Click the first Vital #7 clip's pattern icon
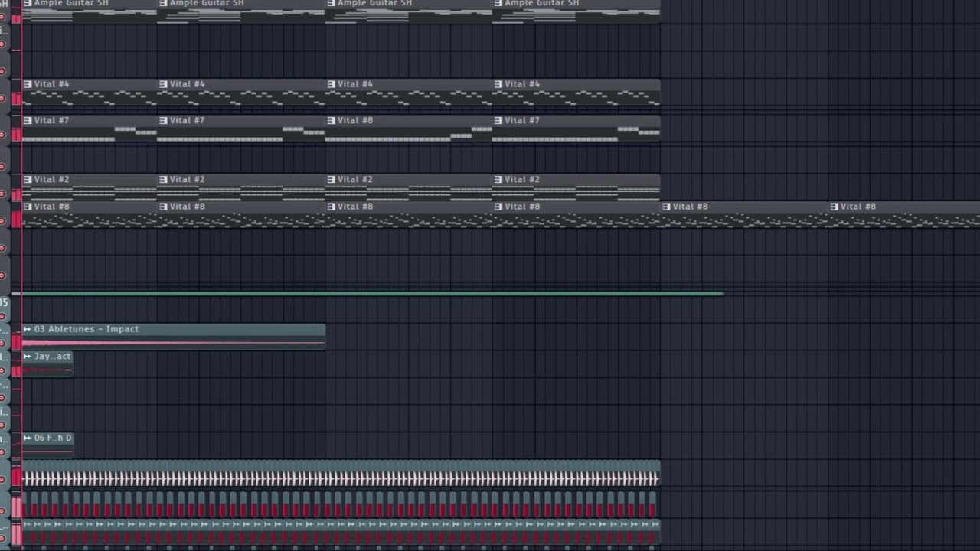 click(x=28, y=121)
